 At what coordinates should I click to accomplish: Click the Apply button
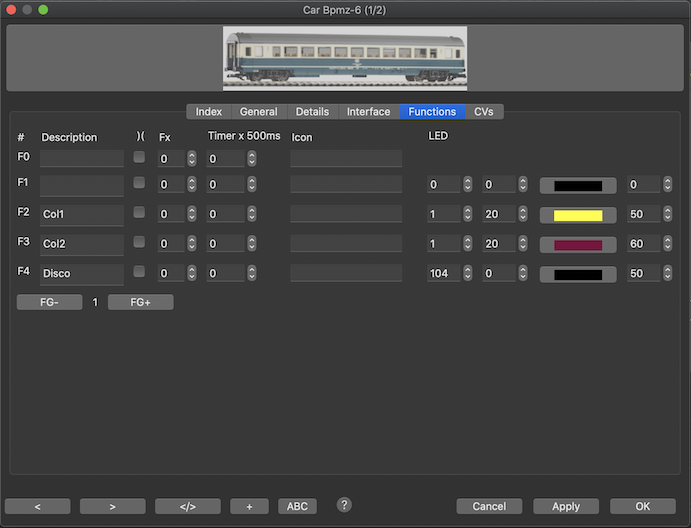(565, 506)
